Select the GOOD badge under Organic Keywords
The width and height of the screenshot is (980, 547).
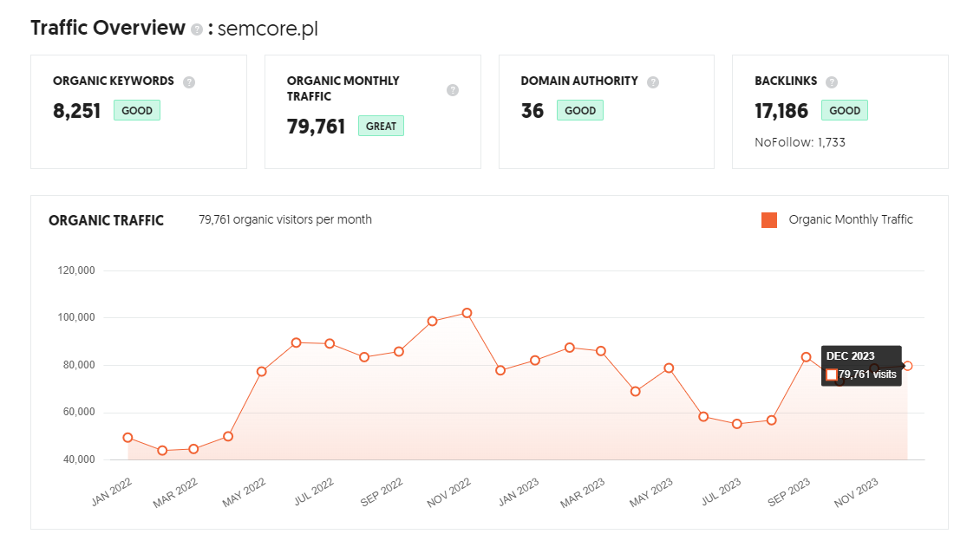click(x=137, y=110)
